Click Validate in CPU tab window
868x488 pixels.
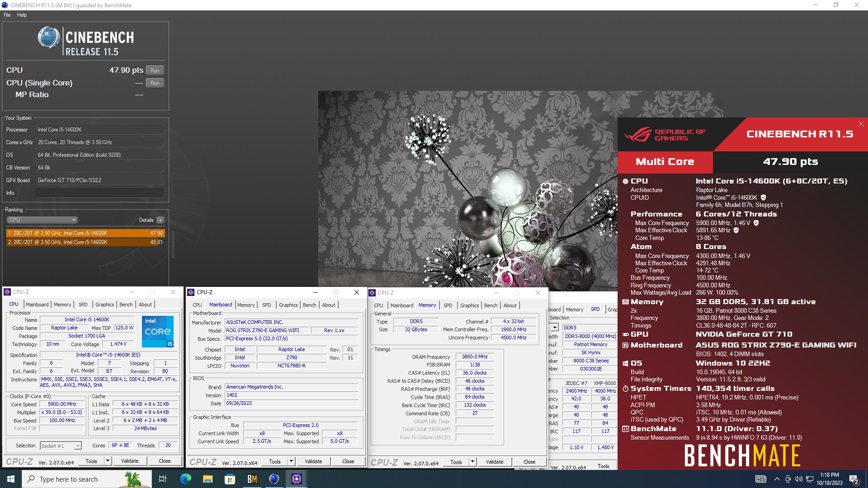[x=130, y=461]
